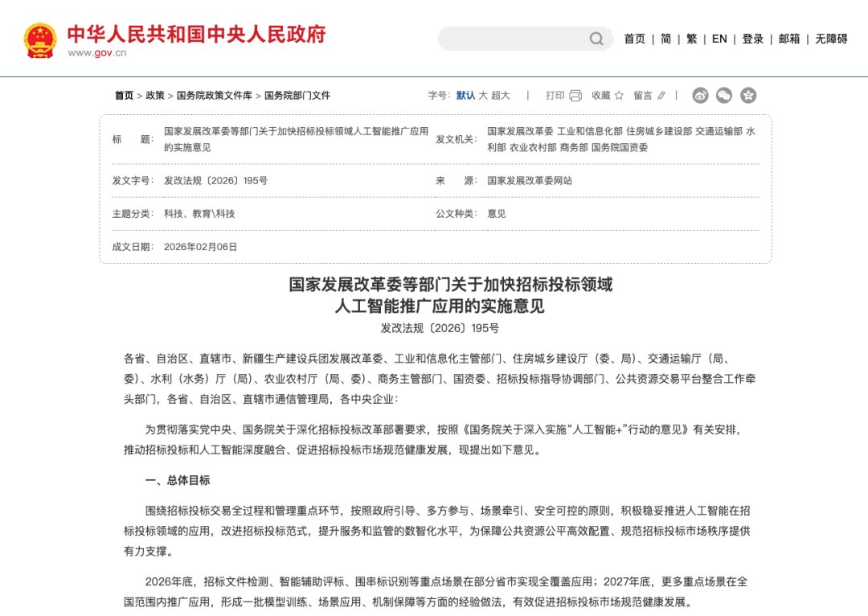Share via the WeChat icon
Screen dimensions: 868x616
click(724, 95)
